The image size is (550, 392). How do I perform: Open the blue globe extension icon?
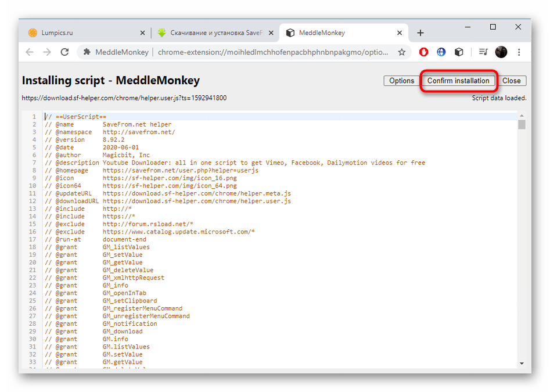(441, 52)
